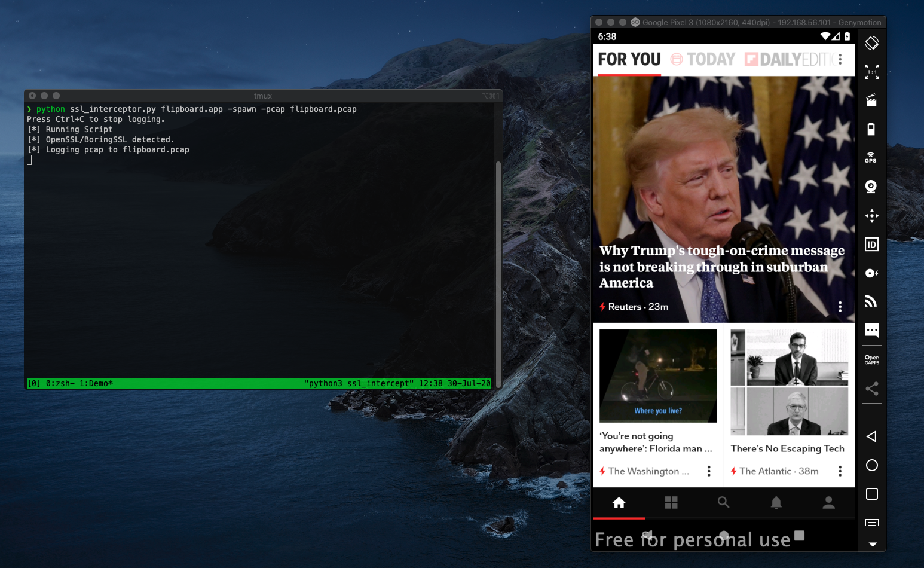Open 'There's No Escaping Tech' article

point(787,448)
